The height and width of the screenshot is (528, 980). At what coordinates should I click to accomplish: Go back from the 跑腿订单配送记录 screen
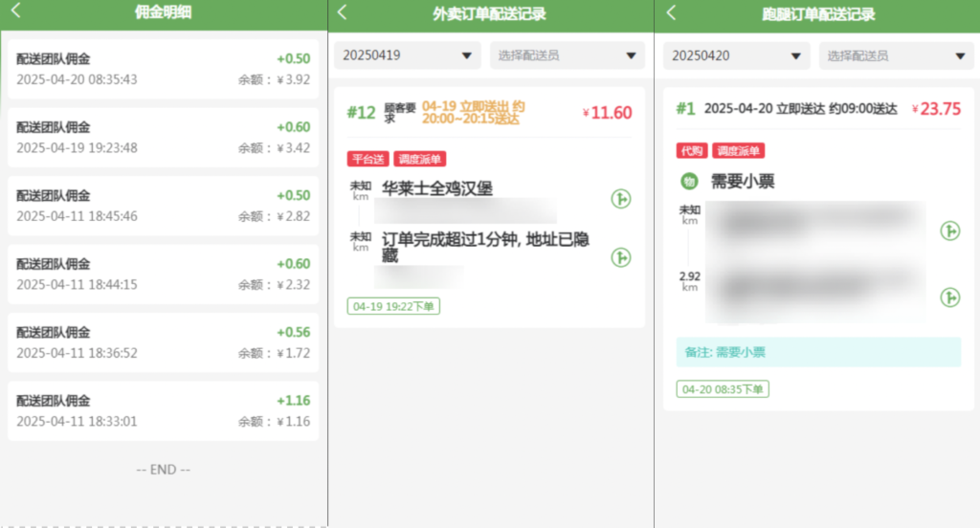(671, 12)
